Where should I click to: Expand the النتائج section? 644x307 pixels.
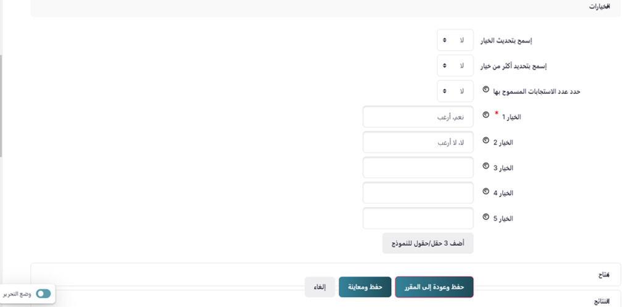[x=600, y=301]
